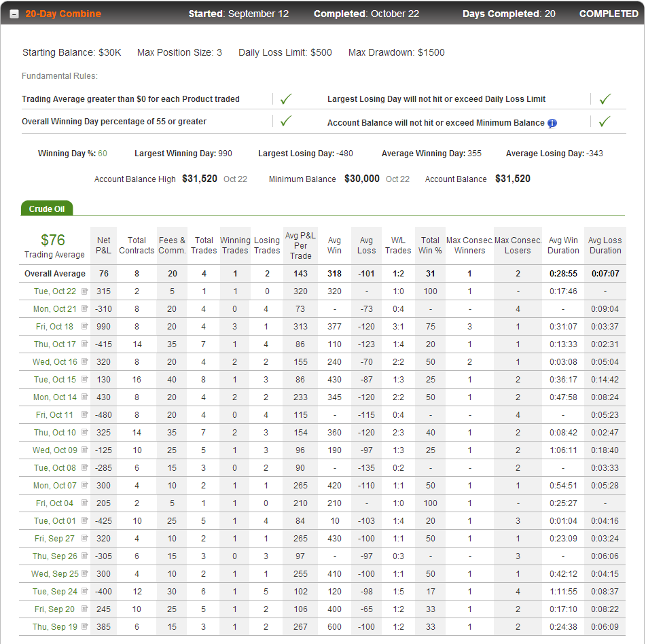Open note icon for Fri, Oct 04
The image size is (646, 644).
84,503
